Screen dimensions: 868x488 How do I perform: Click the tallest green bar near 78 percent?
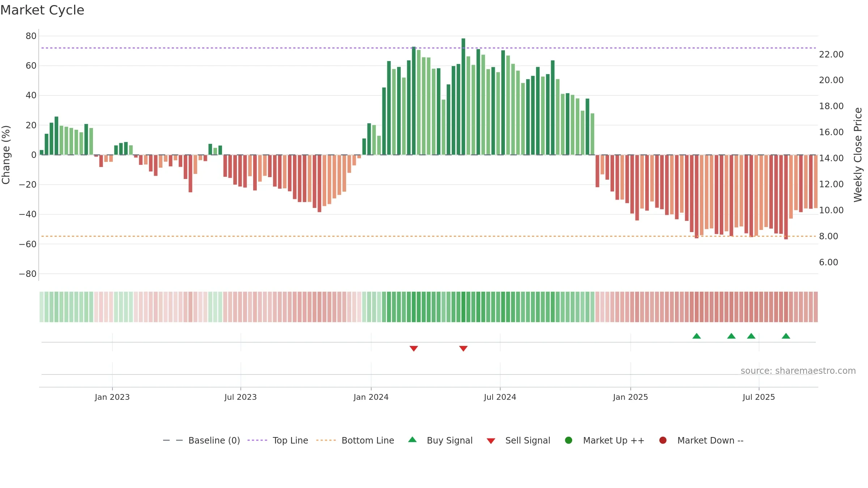point(463,97)
